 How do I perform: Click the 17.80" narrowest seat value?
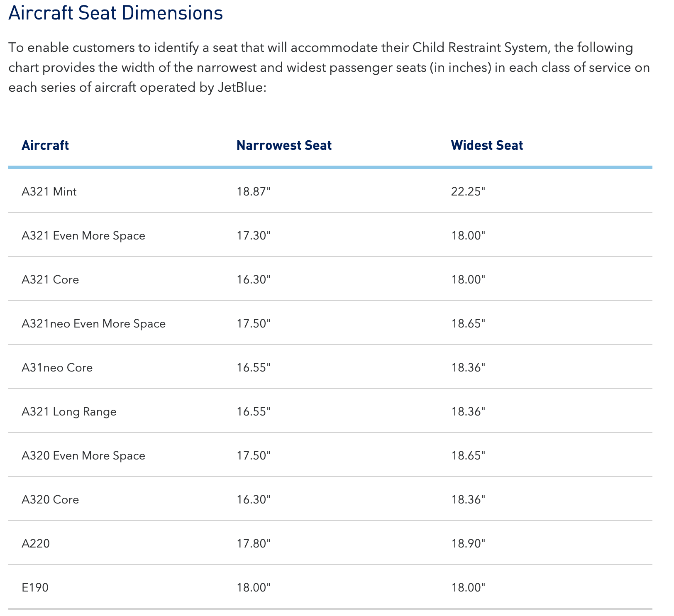tap(254, 544)
